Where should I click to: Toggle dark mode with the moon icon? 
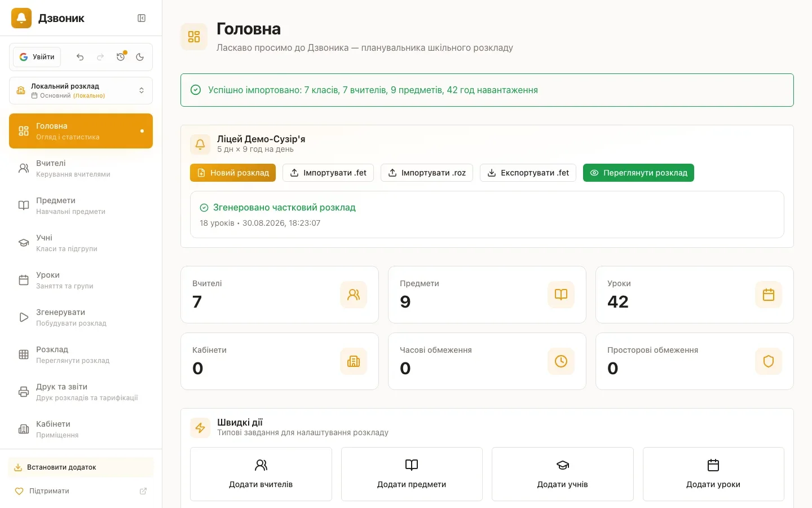pyautogui.click(x=140, y=57)
